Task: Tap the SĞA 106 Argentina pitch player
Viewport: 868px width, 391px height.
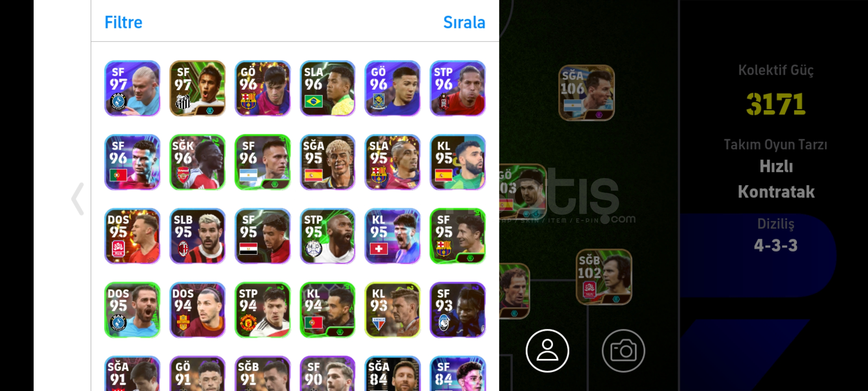Action: pos(587,93)
